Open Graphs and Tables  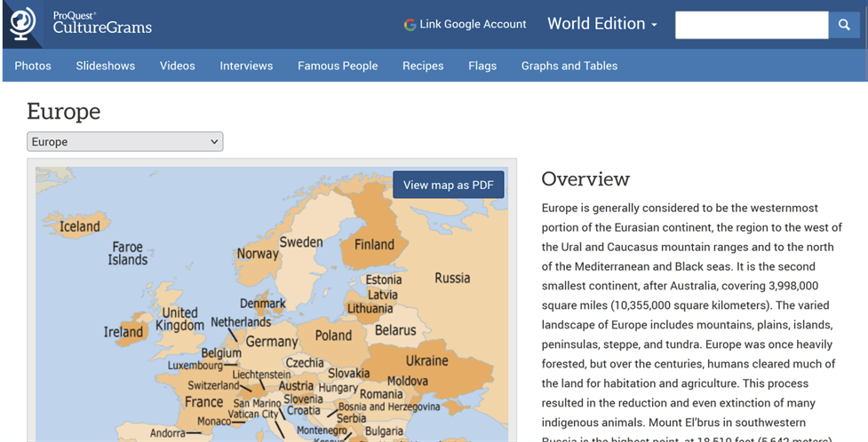(x=569, y=66)
